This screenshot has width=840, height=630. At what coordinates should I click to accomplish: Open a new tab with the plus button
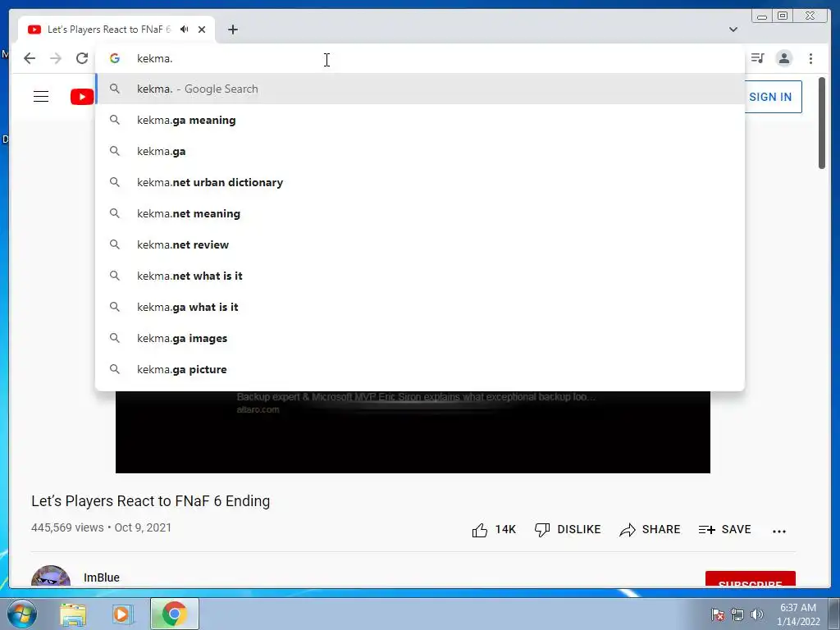pos(232,30)
